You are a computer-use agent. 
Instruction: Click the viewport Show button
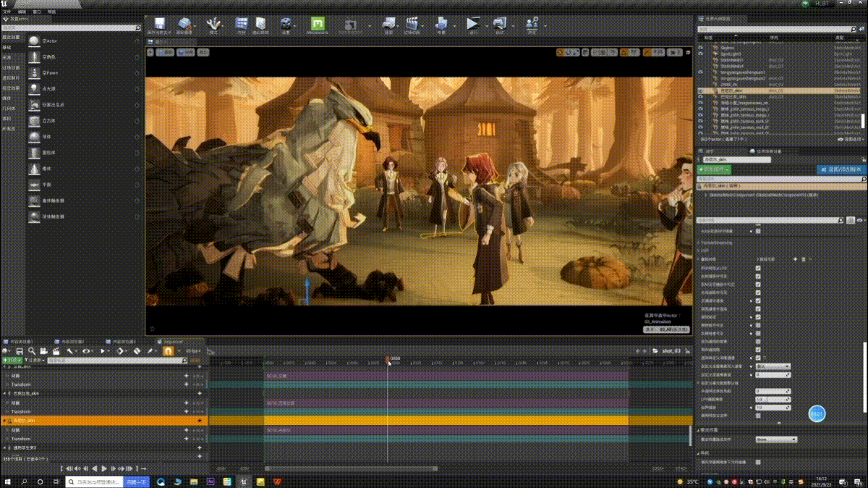(204, 52)
